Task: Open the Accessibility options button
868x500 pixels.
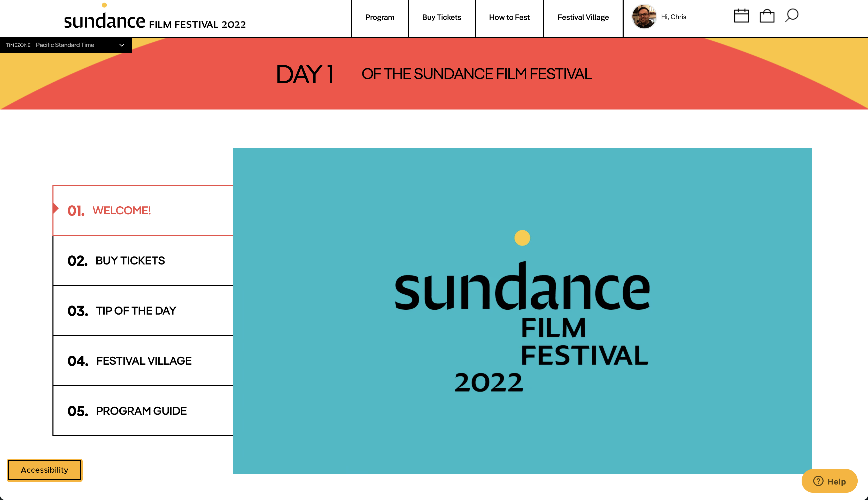Action: click(44, 470)
